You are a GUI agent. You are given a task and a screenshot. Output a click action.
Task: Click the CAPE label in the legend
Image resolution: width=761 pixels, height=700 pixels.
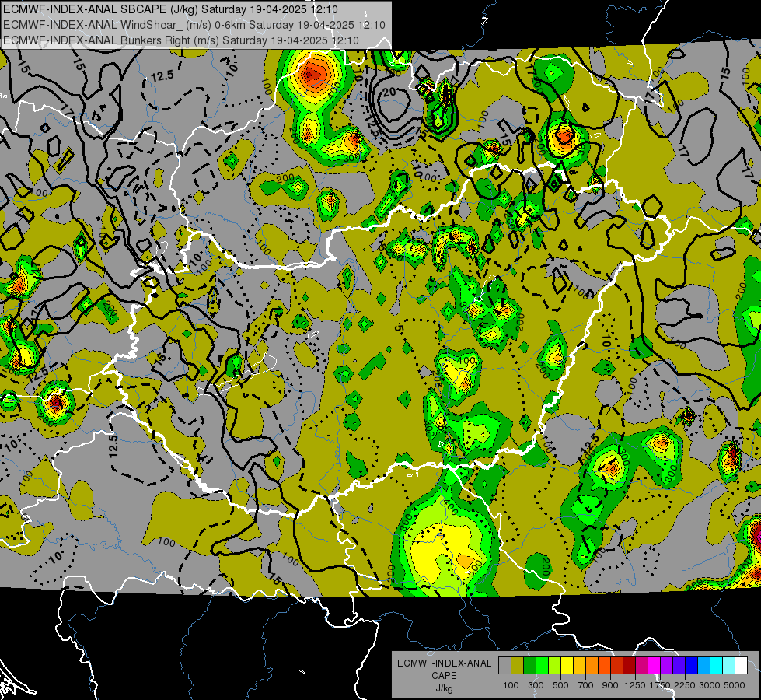(444, 676)
